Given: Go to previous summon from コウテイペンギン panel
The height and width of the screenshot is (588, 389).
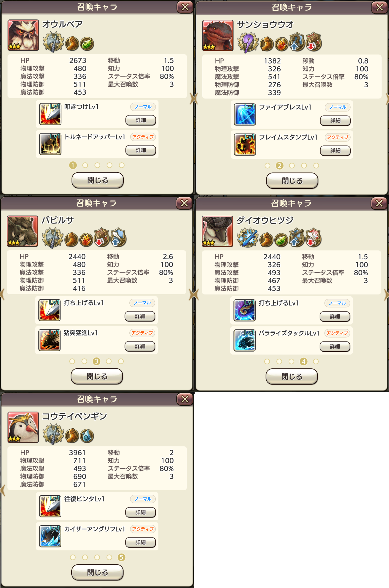Looking at the screenshot, I should point(3,491).
